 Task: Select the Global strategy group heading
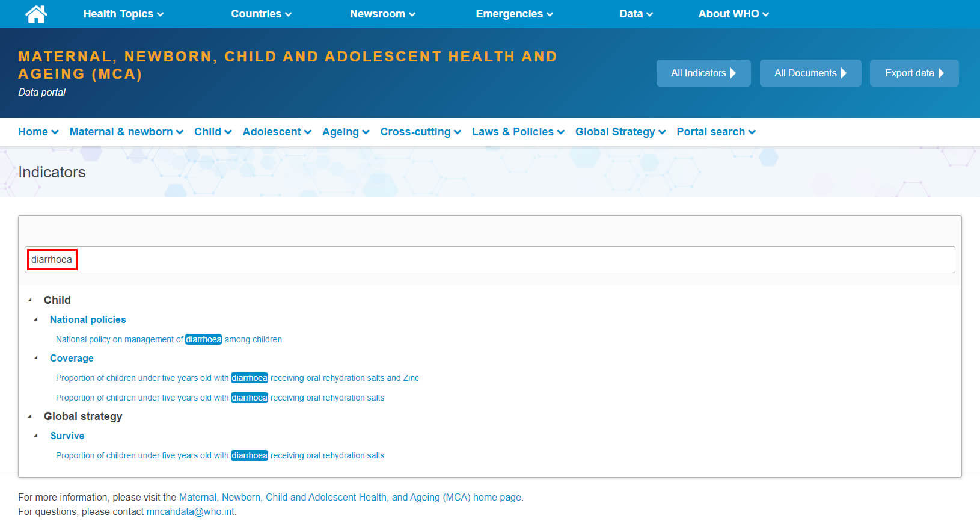pos(83,416)
